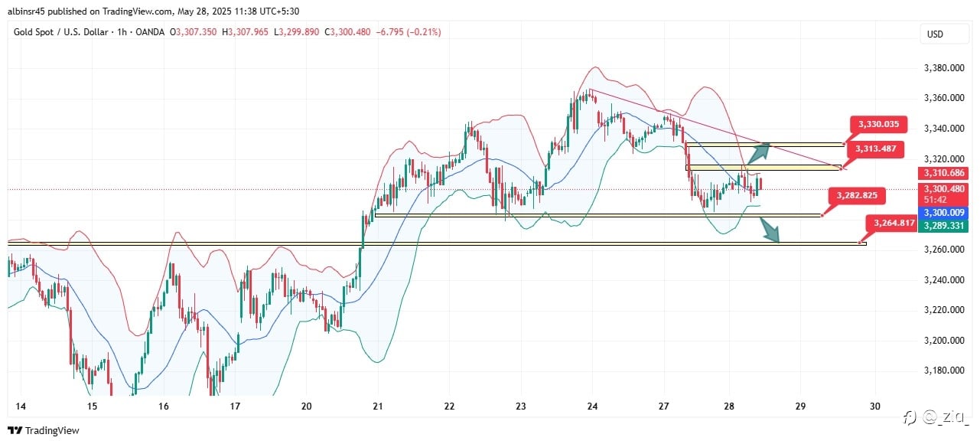Screen dimensions: 980x444
Task: Click the current price 3,300.480 axis label
Action: click(945, 188)
